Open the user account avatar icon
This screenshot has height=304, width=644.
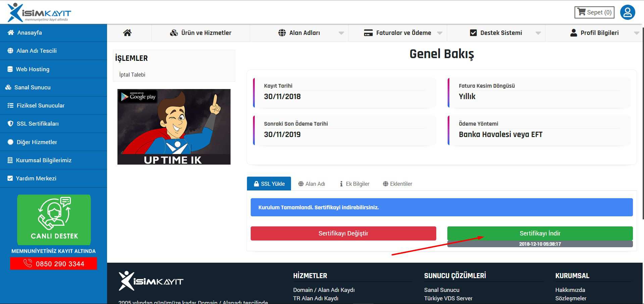pos(628,12)
